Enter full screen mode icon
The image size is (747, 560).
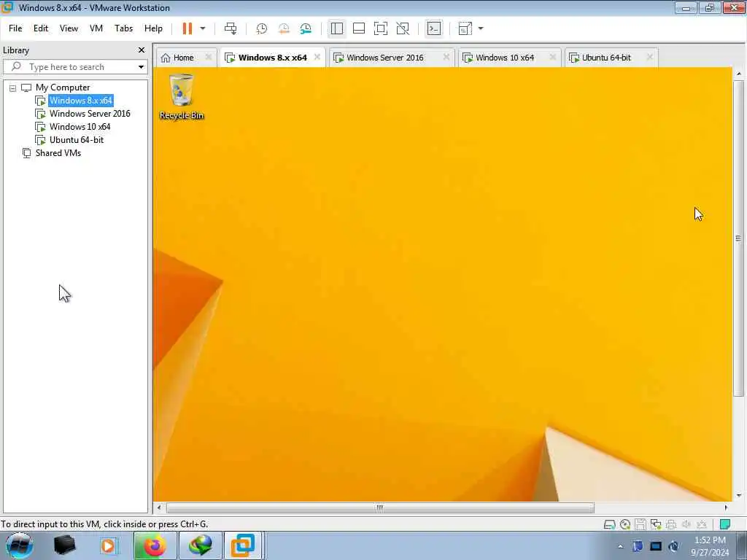(x=381, y=28)
